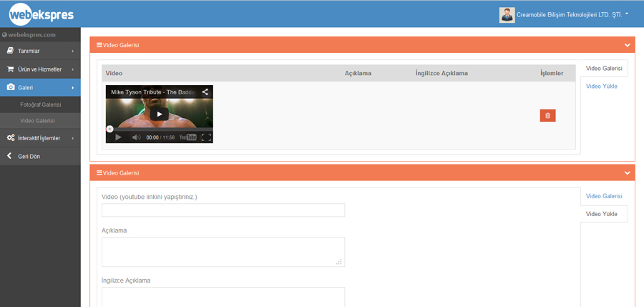Enter fullscreen mode on the video player
Image resolution: width=644 pixels, height=307 pixels.
[x=206, y=137]
